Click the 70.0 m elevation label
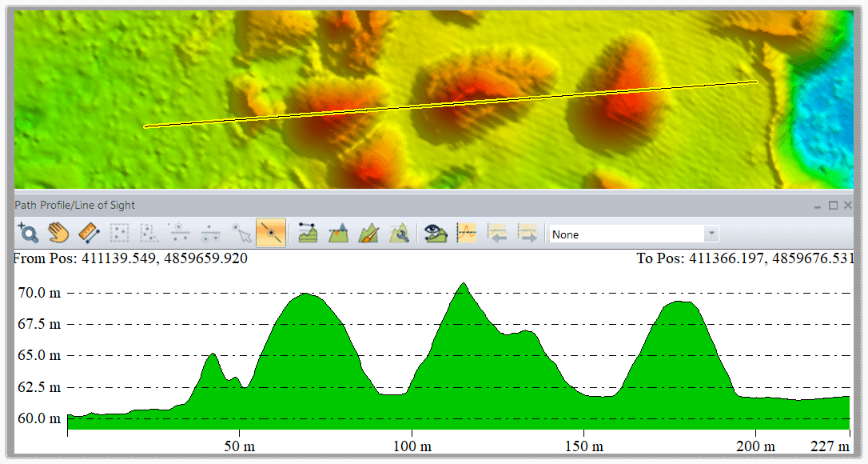Viewport: 868px width, 464px height. [x=38, y=293]
